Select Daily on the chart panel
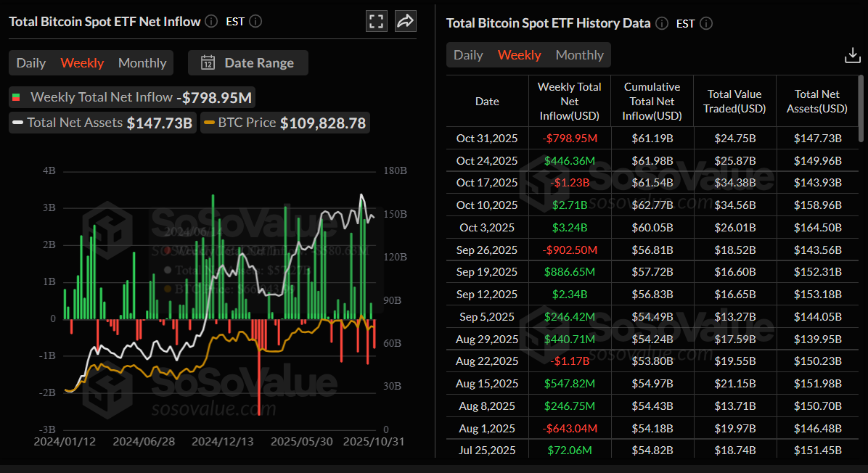 coord(30,62)
